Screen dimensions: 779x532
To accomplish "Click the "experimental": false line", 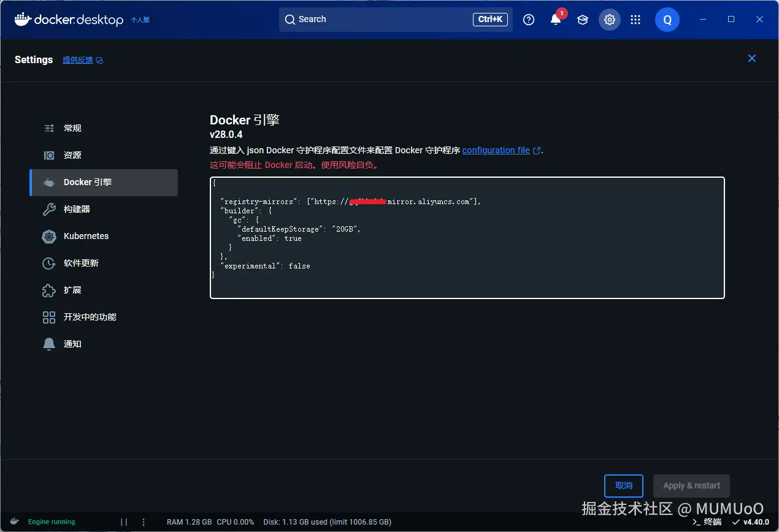I will 265,266.
